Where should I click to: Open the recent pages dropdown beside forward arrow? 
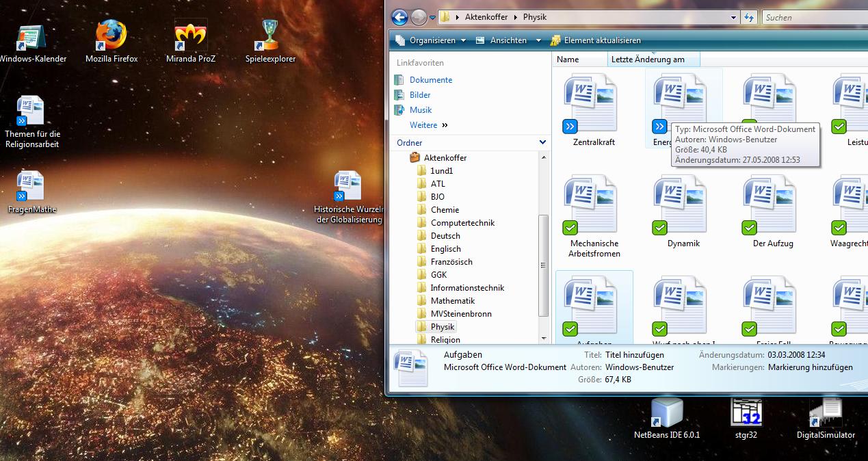[433, 18]
